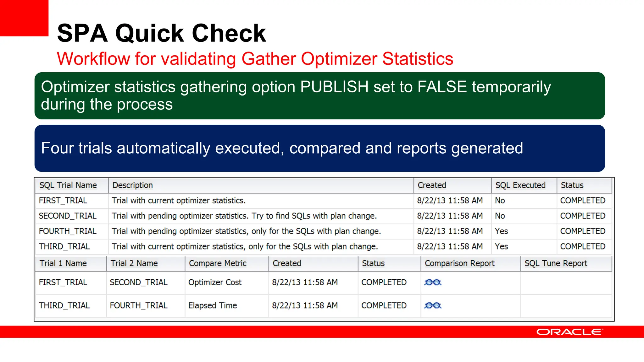Click the SPA Quick Check title
Image resolution: width=644 pixels, height=362 pixels.
click(162, 33)
